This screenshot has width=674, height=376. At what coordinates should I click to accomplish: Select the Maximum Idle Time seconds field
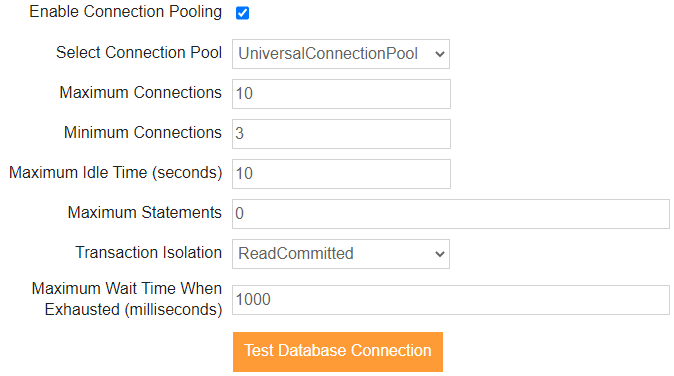coord(341,174)
